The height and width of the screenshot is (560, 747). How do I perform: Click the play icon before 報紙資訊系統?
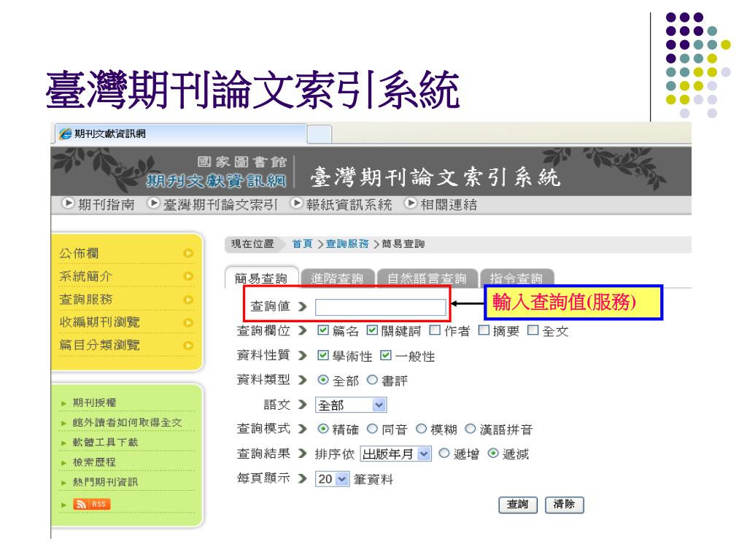296,203
